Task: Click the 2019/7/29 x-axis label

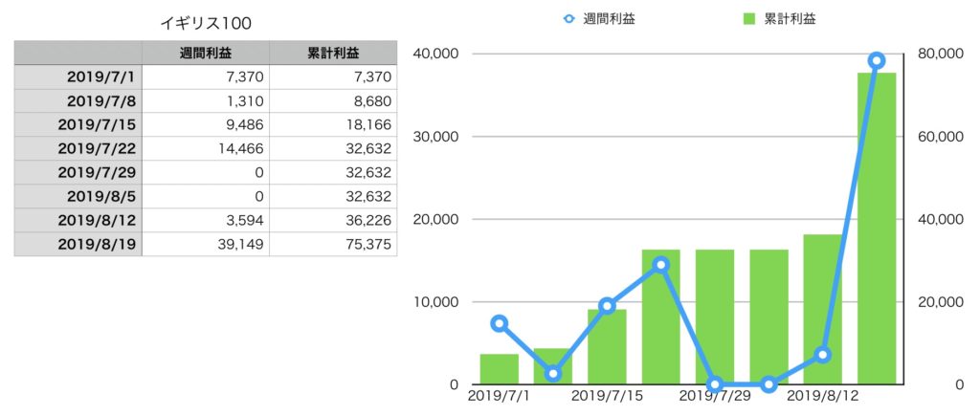Action: (714, 397)
